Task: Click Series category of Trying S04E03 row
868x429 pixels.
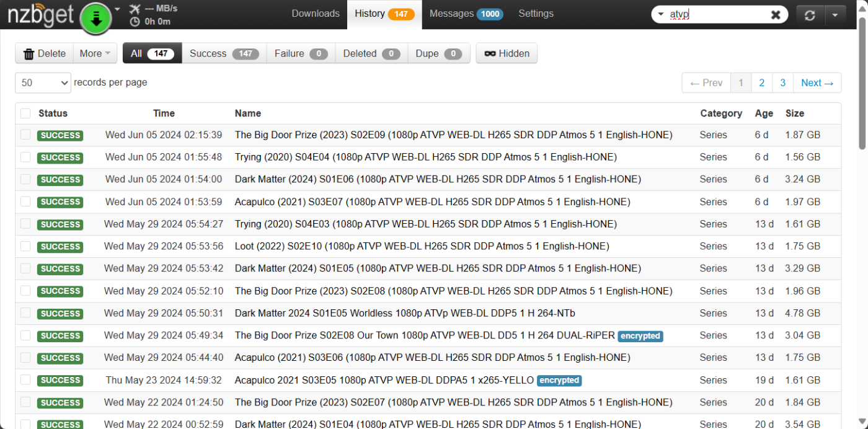Action: [x=713, y=224]
